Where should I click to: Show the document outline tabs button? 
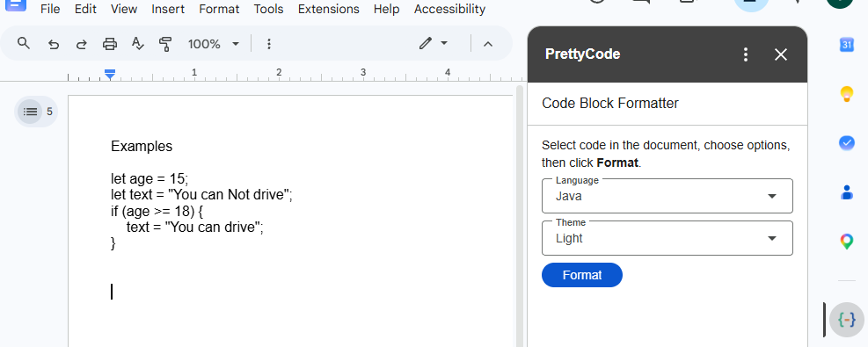pyautogui.click(x=31, y=112)
